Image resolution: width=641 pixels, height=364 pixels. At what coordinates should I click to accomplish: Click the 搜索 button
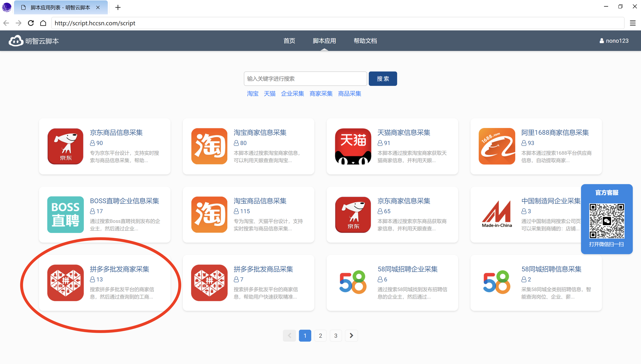(383, 79)
